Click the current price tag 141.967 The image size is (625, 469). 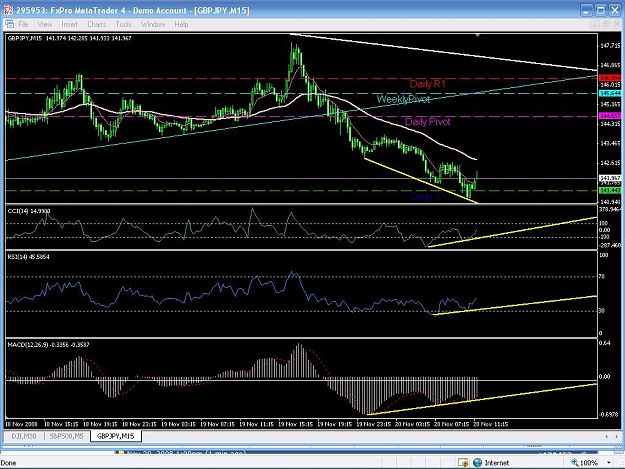click(x=610, y=178)
